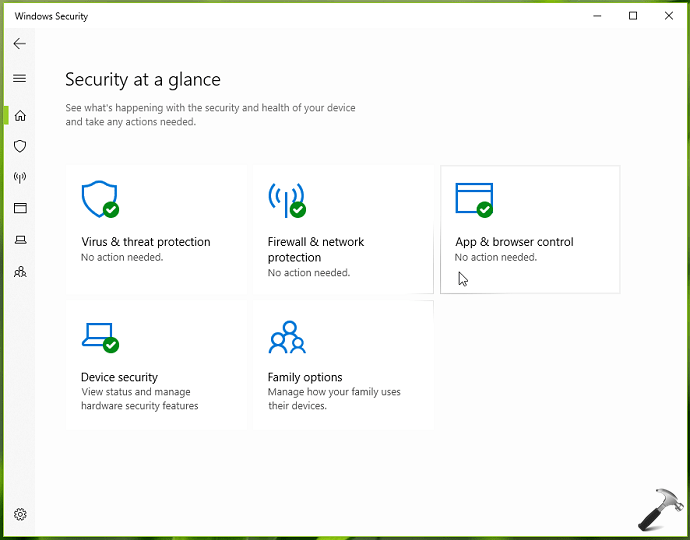
Task: Open Virus & threat protection title
Action: coord(146,242)
